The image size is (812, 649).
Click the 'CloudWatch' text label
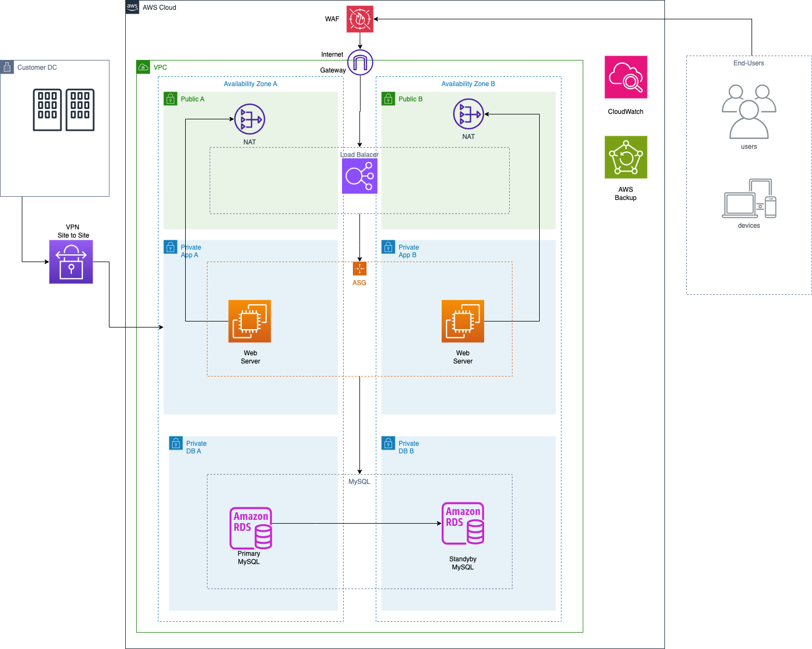click(x=626, y=112)
